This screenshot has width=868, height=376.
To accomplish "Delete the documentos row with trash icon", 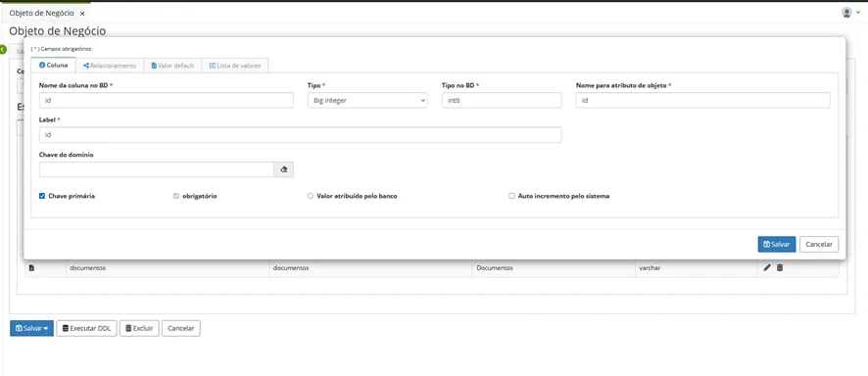I will click(x=780, y=267).
